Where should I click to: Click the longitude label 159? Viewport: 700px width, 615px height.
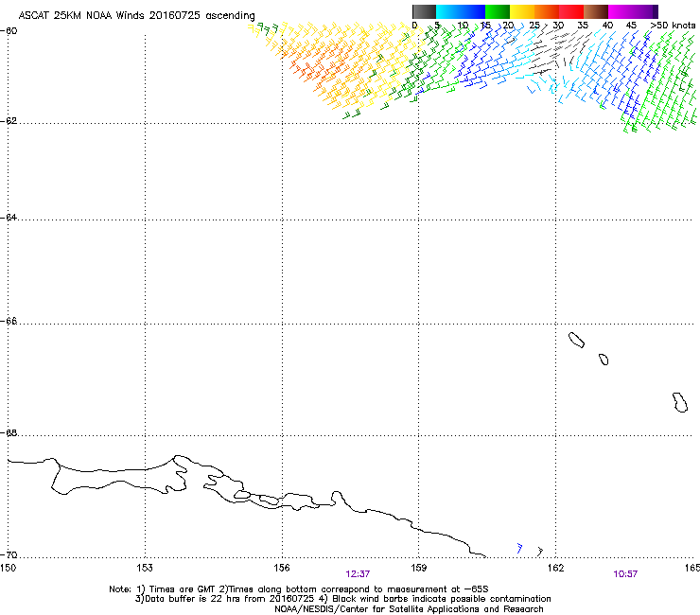pos(418,568)
